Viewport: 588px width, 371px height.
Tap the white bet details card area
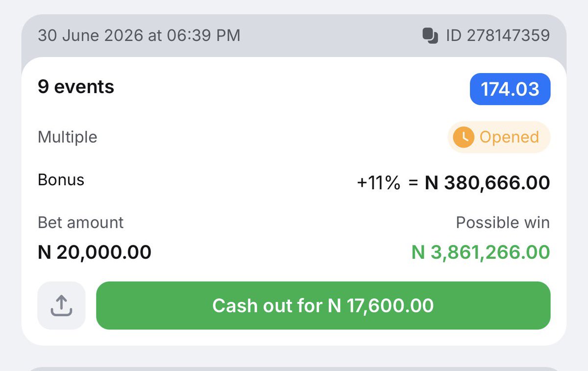coord(294,201)
